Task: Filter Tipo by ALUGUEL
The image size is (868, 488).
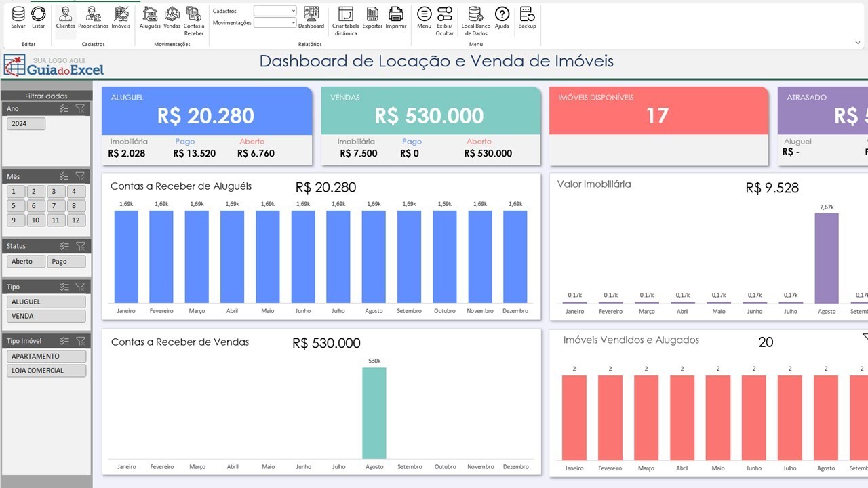Action: click(46, 302)
